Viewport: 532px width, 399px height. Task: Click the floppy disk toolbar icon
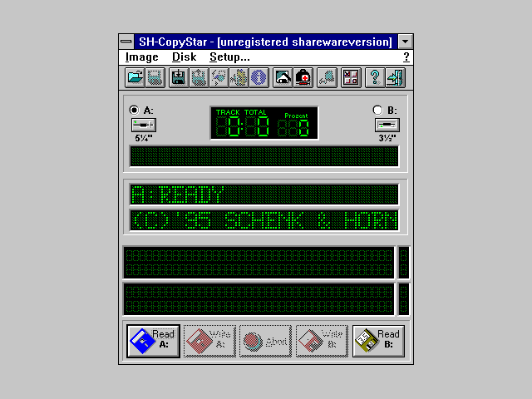[x=178, y=78]
